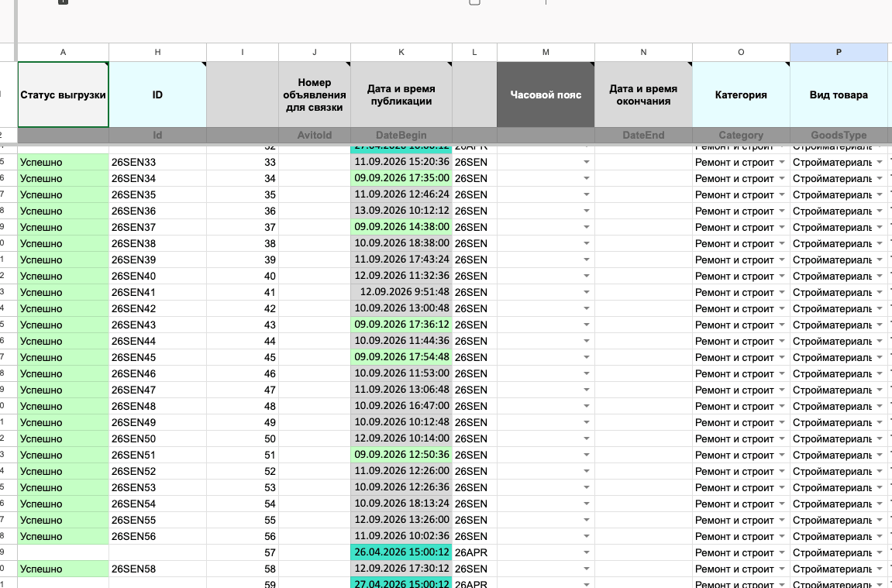
Task: Open the Часовой пояс dropdown in the row numbered 57
Action: [586, 552]
